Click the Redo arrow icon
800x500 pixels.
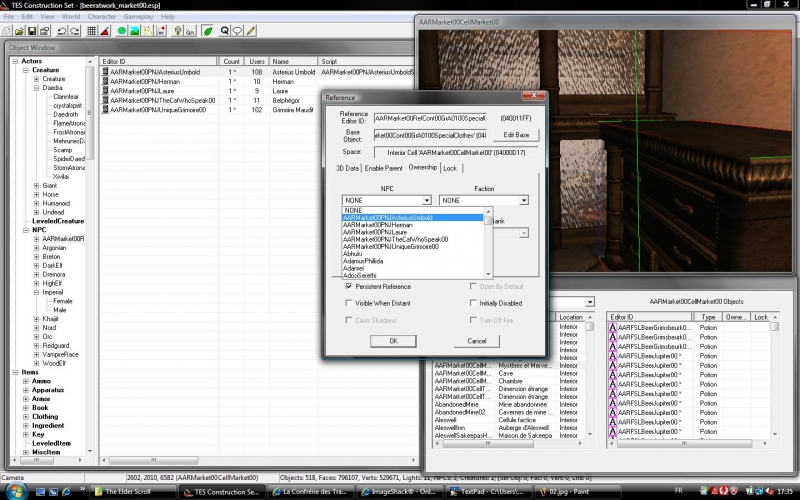pos(74,31)
